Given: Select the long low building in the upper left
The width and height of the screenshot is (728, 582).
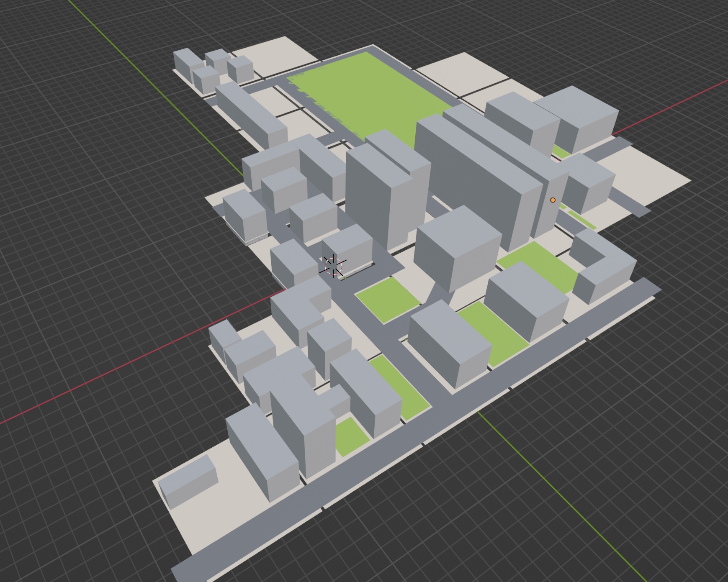Looking at the screenshot, I should pyautogui.click(x=251, y=113).
